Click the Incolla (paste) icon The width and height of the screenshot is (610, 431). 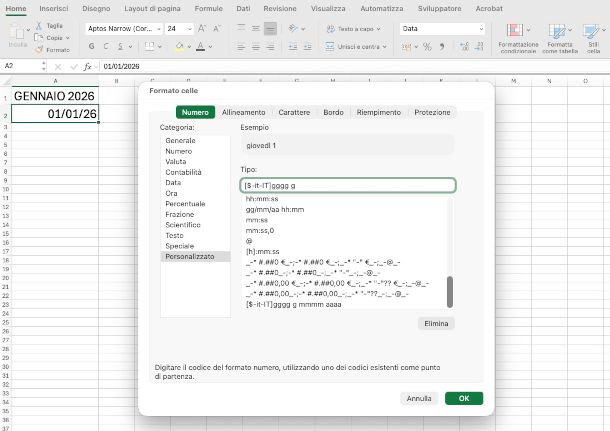click(x=17, y=31)
